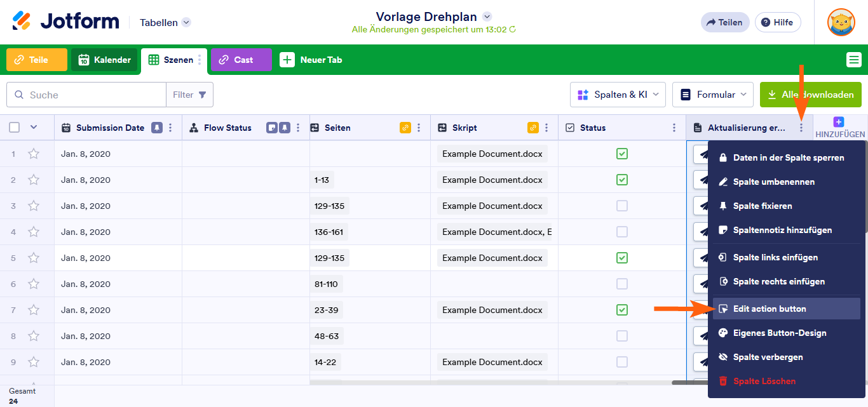
Task: Open the Vorlage Drehplan title dropdown
Action: click(x=486, y=17)
